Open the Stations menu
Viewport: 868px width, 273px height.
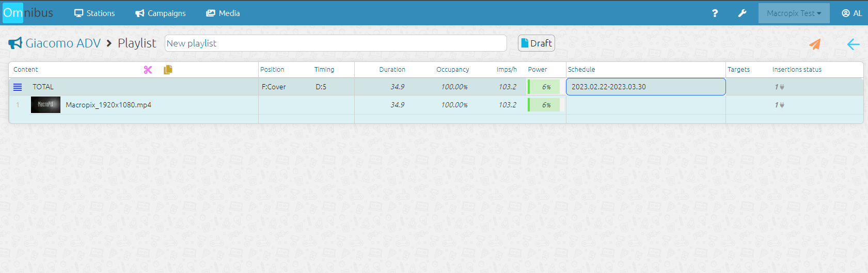pyautogui.click(x=94, y=13)
